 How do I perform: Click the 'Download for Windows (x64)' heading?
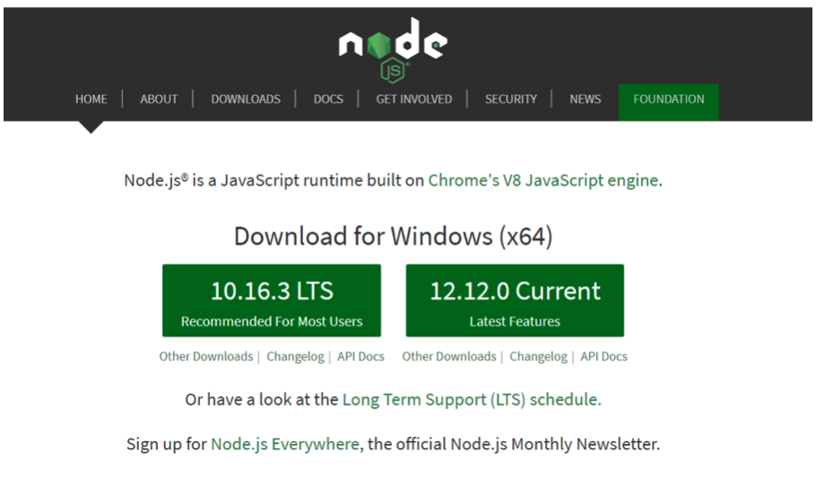pos(393,237)
